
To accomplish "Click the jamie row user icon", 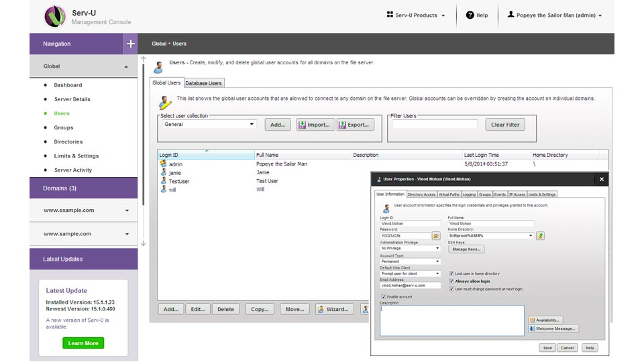I will (164, 172).
